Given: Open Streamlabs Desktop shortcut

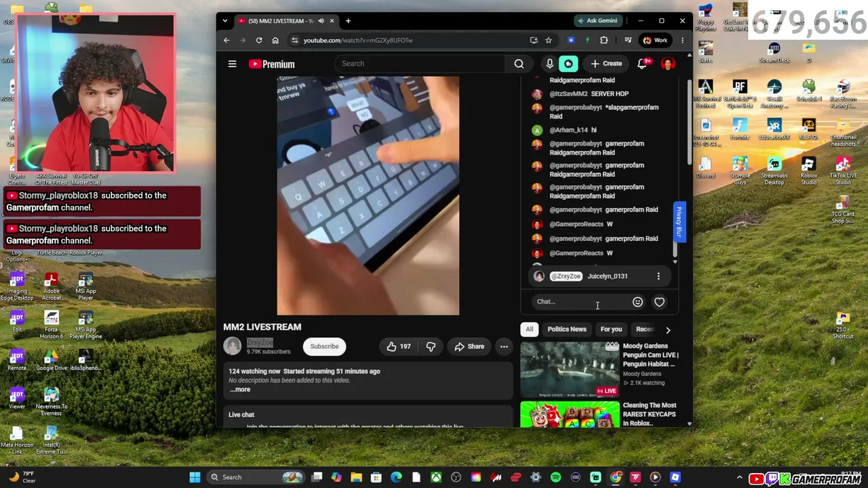Looking at the screenshot, I should point(774,169).
